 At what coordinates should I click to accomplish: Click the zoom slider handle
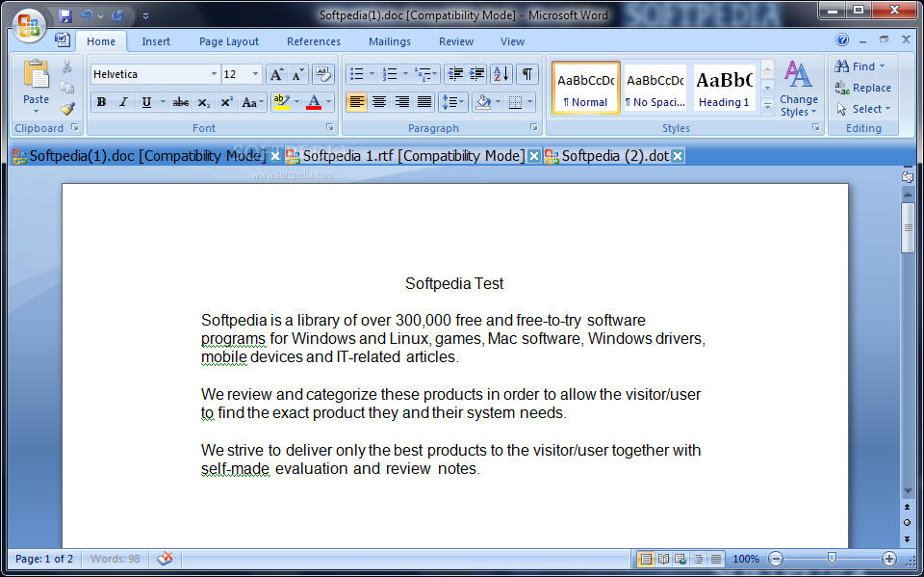(832, 558)
